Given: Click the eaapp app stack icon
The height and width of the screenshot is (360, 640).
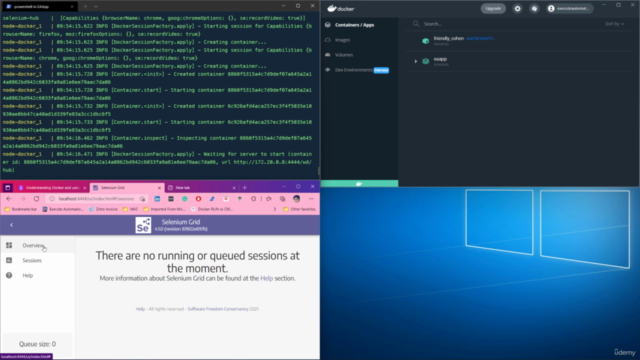Looking at the screenshot, I should pos(426,61).
